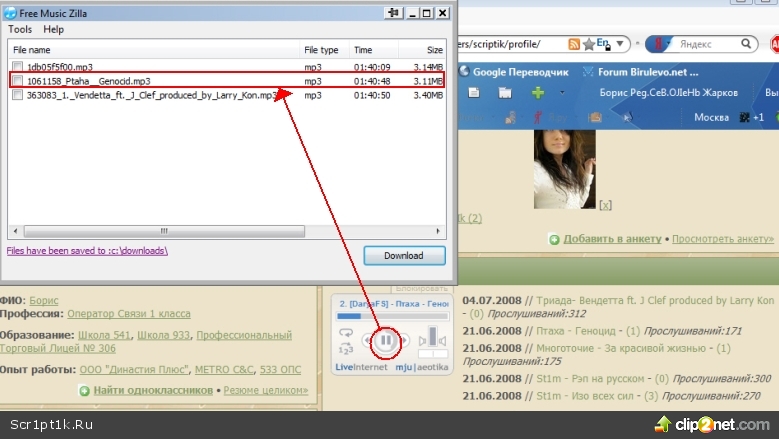This screenshot has width=779, height=439.
Task: Open the Help menu
Action: (x=54, y=29)
